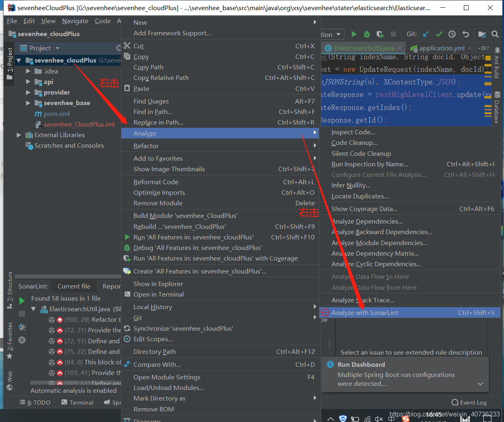Expand External Libraries node
Image resolution: width=504 pixels, height=422 pixels.
pyautogui.click(x=19, y=135)
